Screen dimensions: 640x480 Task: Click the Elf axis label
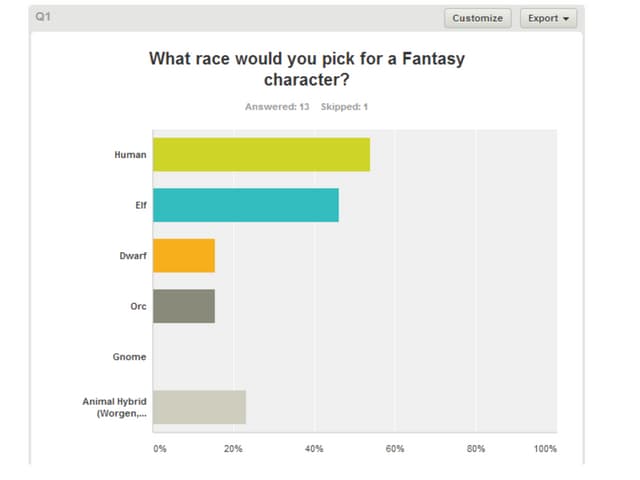tap(140, 205)
